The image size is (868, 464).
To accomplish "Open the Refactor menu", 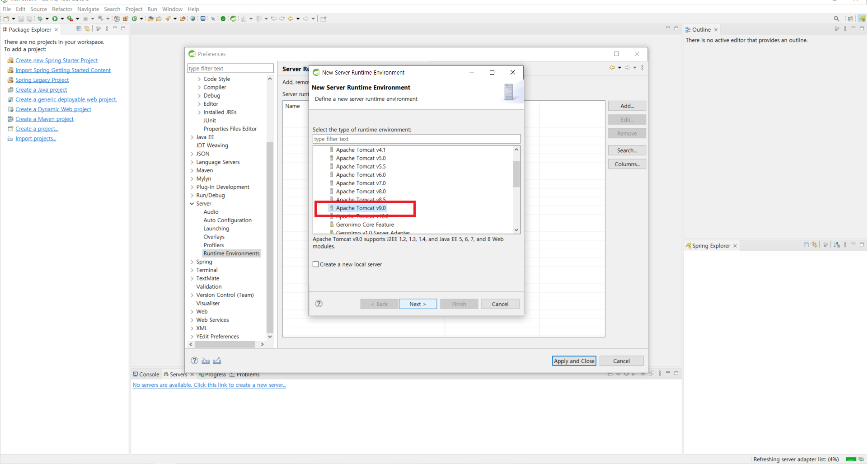I will point(62,9).
